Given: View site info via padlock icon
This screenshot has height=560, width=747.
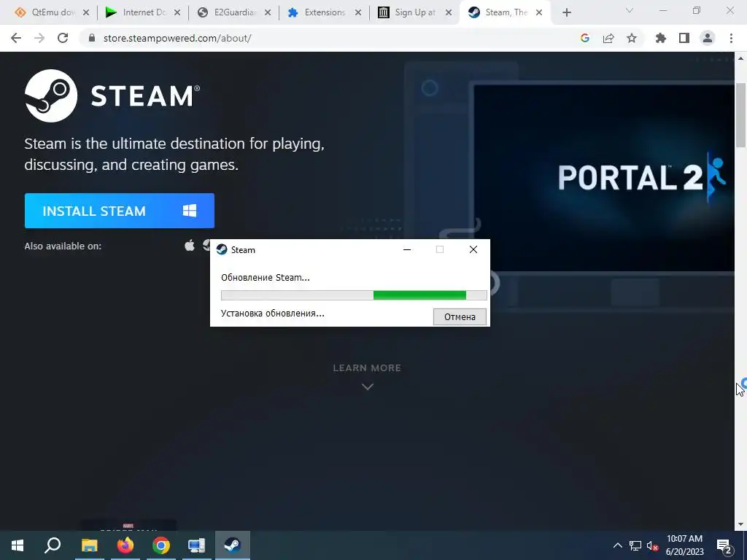Looking at the screenshot, I should [x=93, y=38].
